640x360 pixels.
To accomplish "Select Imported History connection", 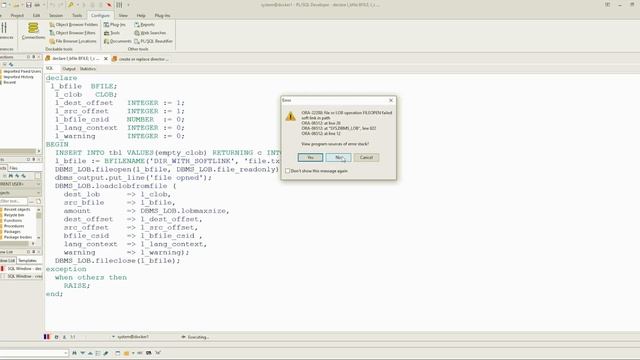I will click(x=18, y=77).
